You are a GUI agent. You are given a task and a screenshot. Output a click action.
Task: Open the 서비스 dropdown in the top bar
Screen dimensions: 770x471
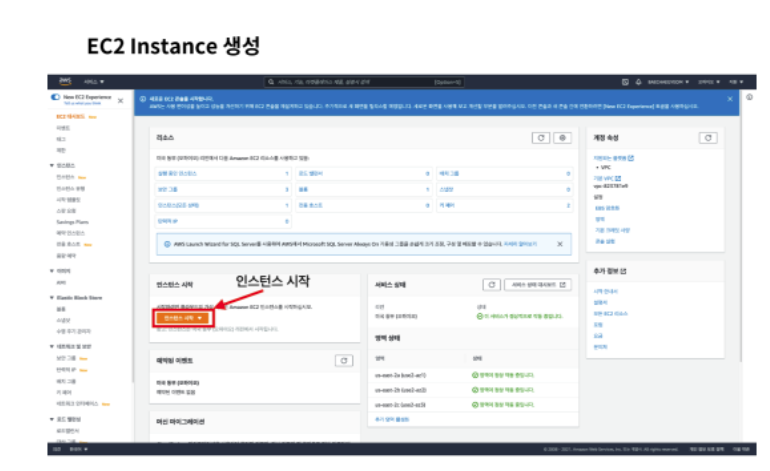94,82
